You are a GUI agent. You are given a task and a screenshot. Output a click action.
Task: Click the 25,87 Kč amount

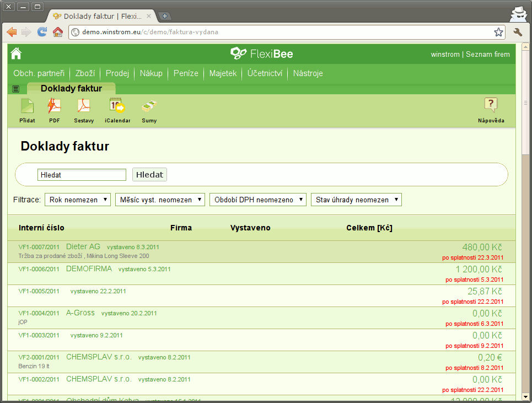pos(485,292)
